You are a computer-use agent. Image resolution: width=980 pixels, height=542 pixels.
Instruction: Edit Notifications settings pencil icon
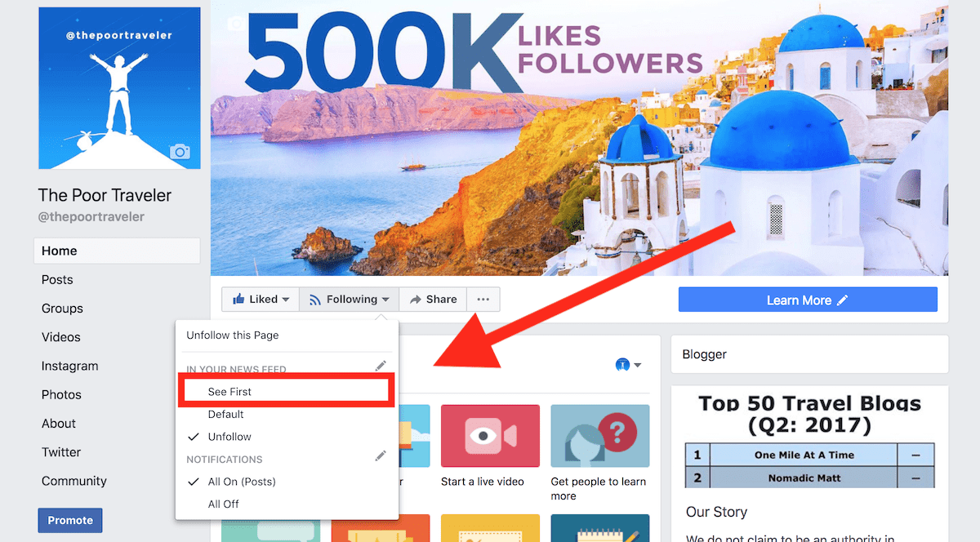click(x=380, y=456)
